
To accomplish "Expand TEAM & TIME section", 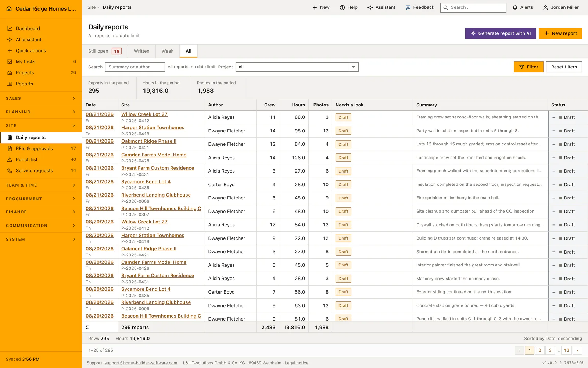I will (41, 185).
